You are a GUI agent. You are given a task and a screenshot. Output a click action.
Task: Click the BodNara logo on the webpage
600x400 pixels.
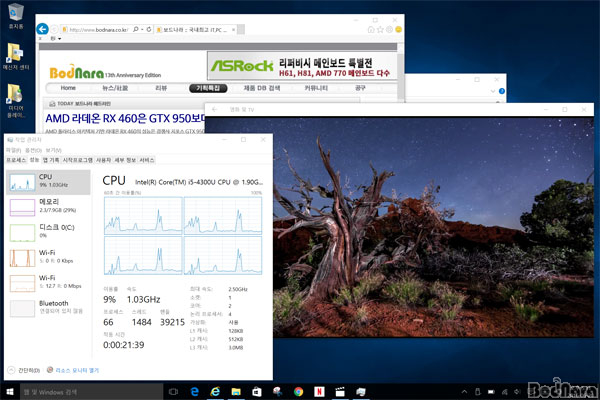(x=77, y=72)
